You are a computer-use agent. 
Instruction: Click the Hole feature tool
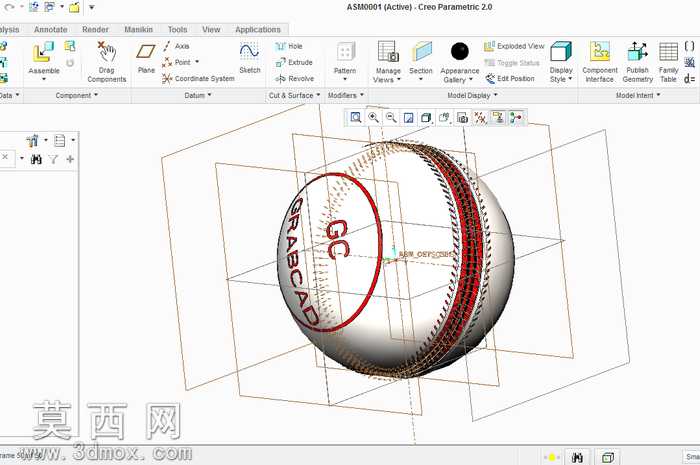pos(289,46)
